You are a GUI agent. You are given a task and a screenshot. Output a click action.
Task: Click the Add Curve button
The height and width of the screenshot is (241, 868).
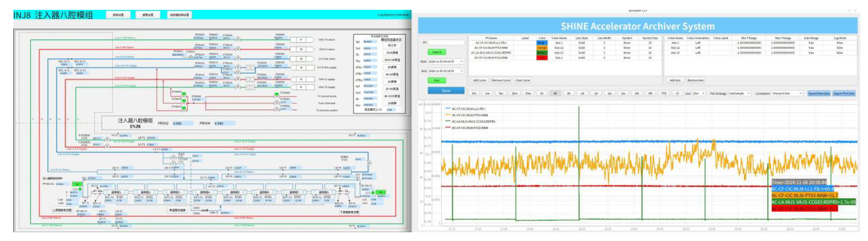pos(479,80)
